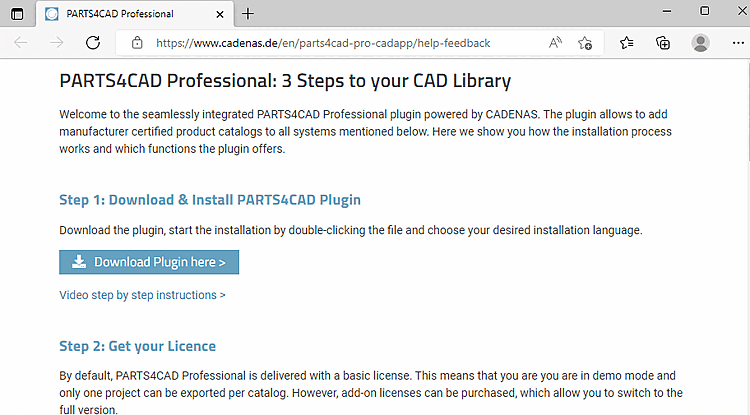Activate the Read aloud icon
Viewport: 750px width, 415px height.
click(x=555, y=43)
